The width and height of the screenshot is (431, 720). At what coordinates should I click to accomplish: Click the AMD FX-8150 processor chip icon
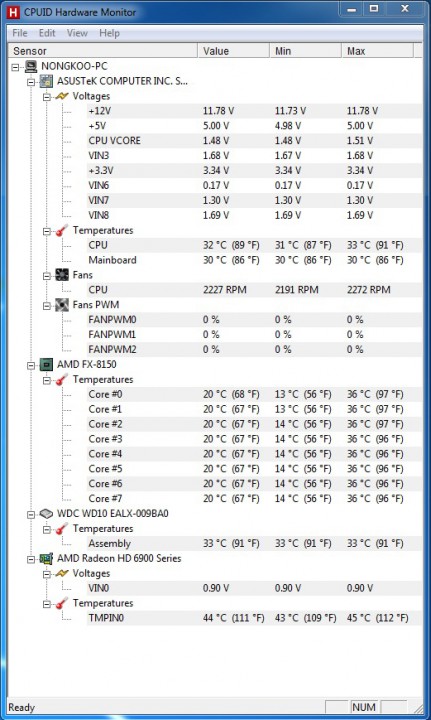tap(46, 365)
